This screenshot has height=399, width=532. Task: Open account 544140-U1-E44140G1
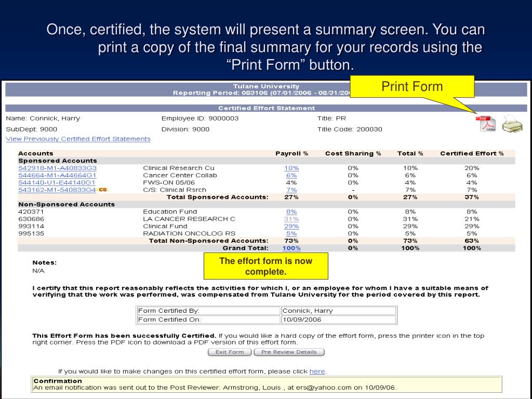[x=57, y=182]
